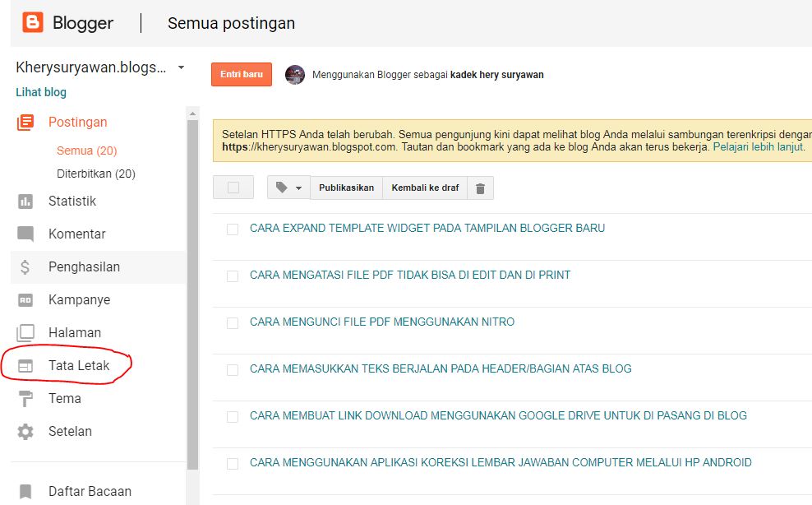The width and height of the screenshot is (812, 505).
Task: Open the Statistik panel icon
Action: [25, 201]
